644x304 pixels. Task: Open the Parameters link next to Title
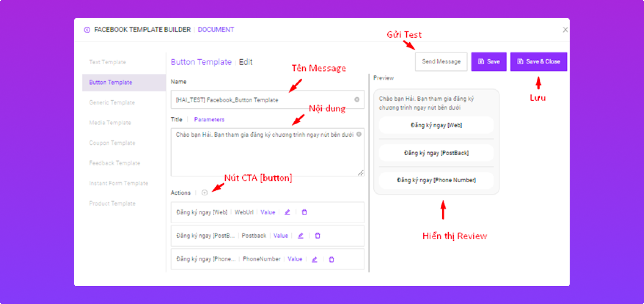(209, 120)
